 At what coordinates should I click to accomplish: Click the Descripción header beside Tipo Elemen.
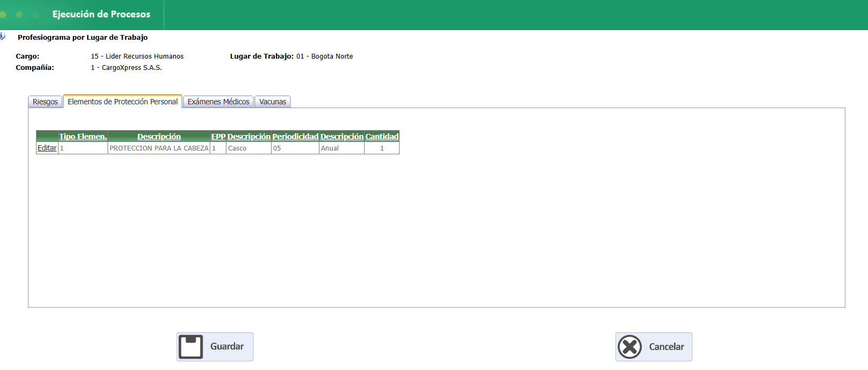[x=159, y=137]
